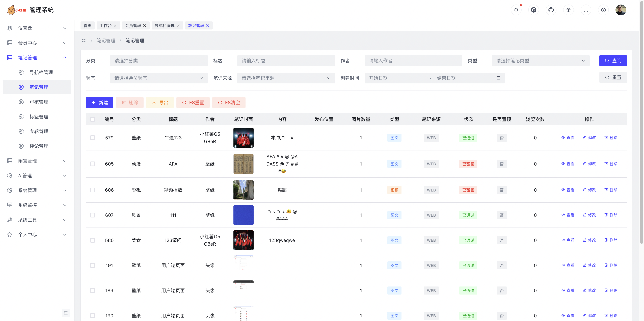The image size is (644, 321).
Task: Switch to the 会员管理 tab
Action: pos(133,25)
